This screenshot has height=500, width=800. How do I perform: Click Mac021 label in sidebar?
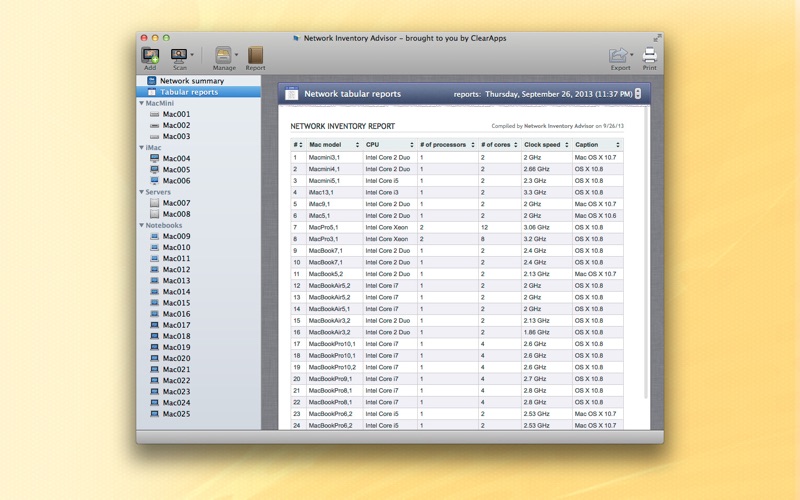click(177, 369)
